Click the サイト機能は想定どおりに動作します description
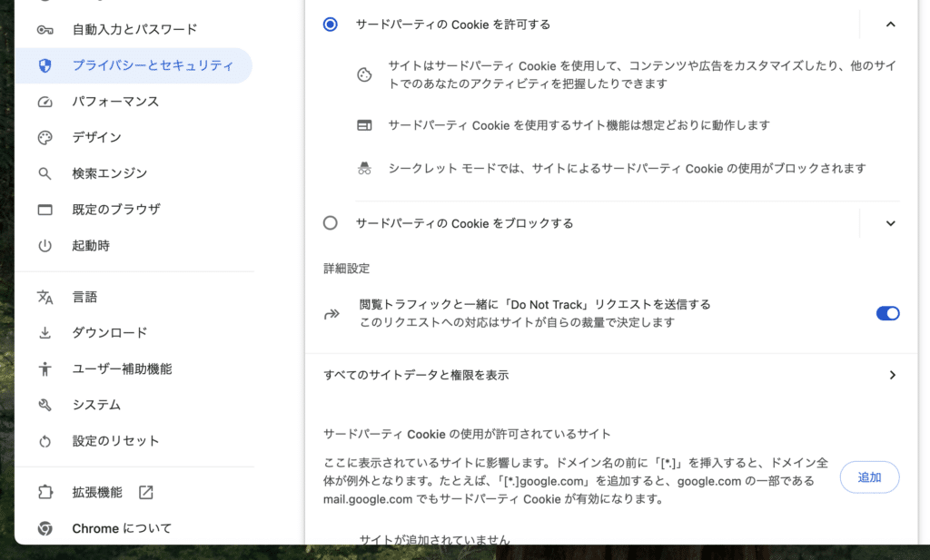 click(x=579, y=125)
